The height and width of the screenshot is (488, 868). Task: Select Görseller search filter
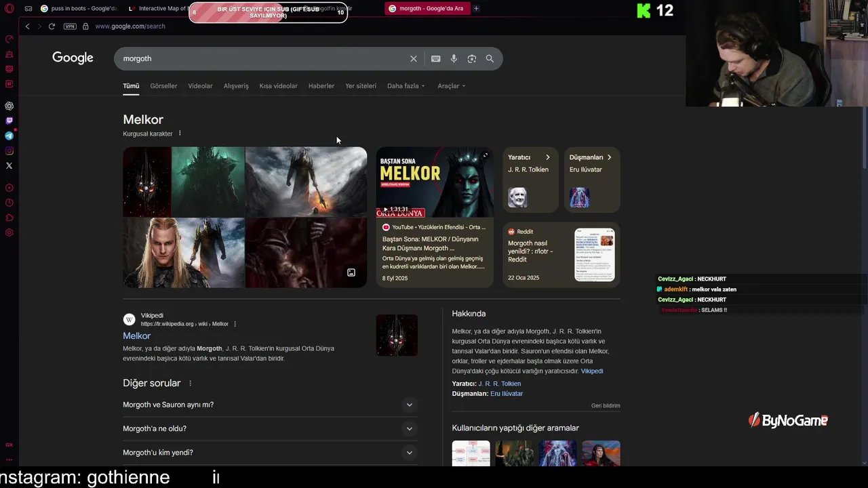[x=163, y=86]
